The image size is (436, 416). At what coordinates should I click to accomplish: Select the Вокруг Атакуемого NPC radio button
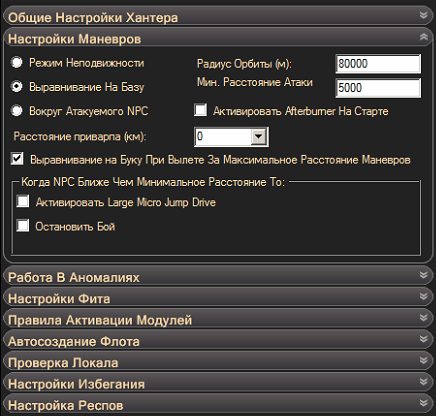[17, 110]
